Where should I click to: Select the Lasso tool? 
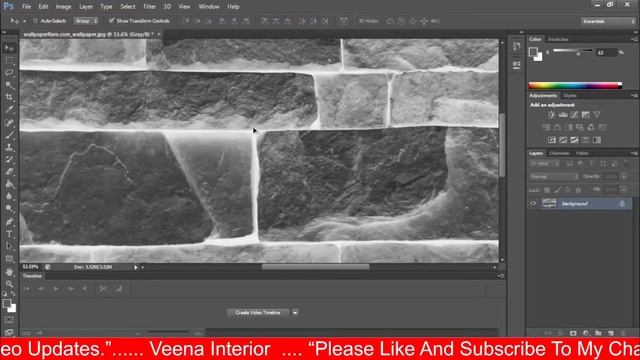click(x=9, y=73)
